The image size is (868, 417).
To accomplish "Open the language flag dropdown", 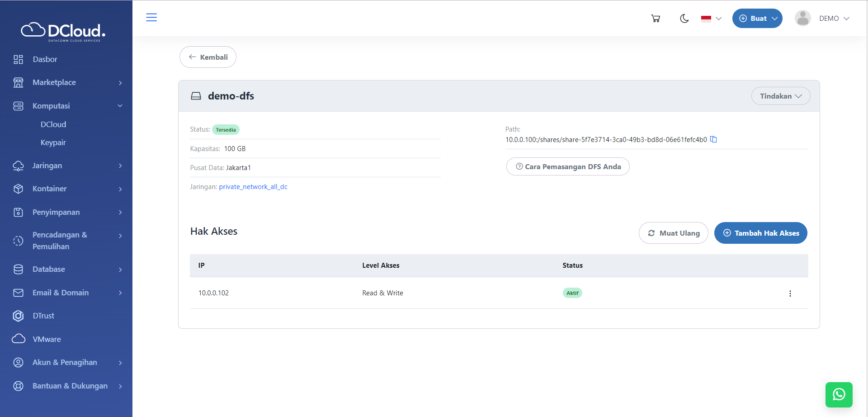I will click(711, 19).
